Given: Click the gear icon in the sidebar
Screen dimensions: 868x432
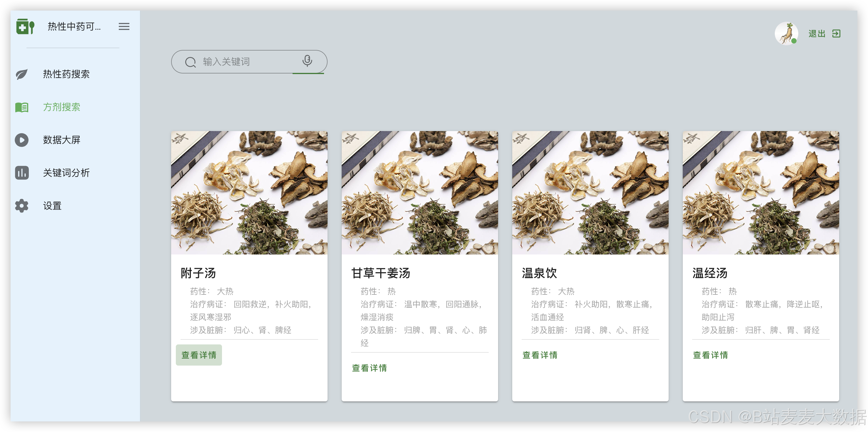Looking at the screenshot, I should [22, 206].
